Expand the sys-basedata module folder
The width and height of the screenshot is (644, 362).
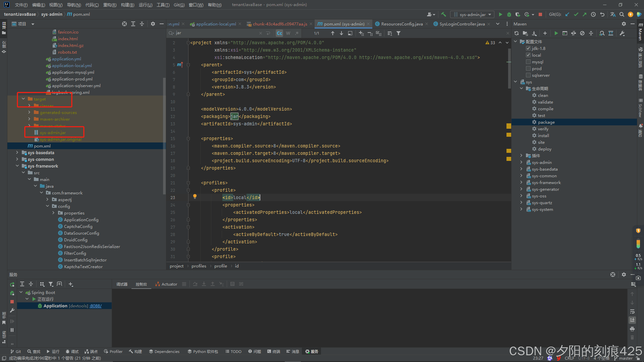click(x=17, y=153)
